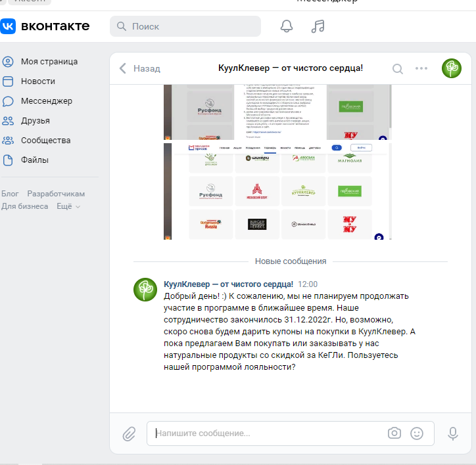Open the music note icon

click(x=318, y=26)
